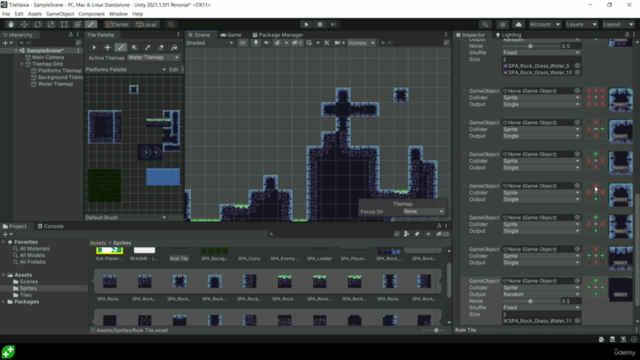The height and width of the screenshot is (360, 640).
Task: Open the Layout dropdown
Action: pyautogui.click(x=618, y=24)
